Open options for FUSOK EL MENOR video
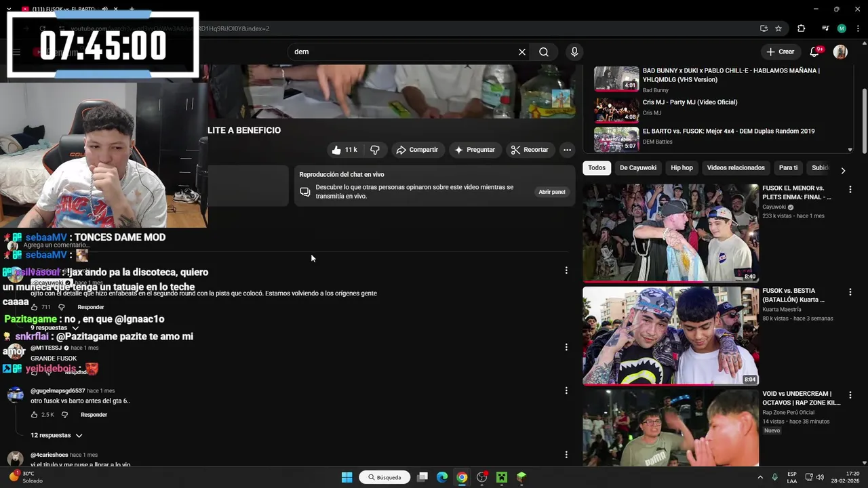The image size is (868, 488). point(850,189)
